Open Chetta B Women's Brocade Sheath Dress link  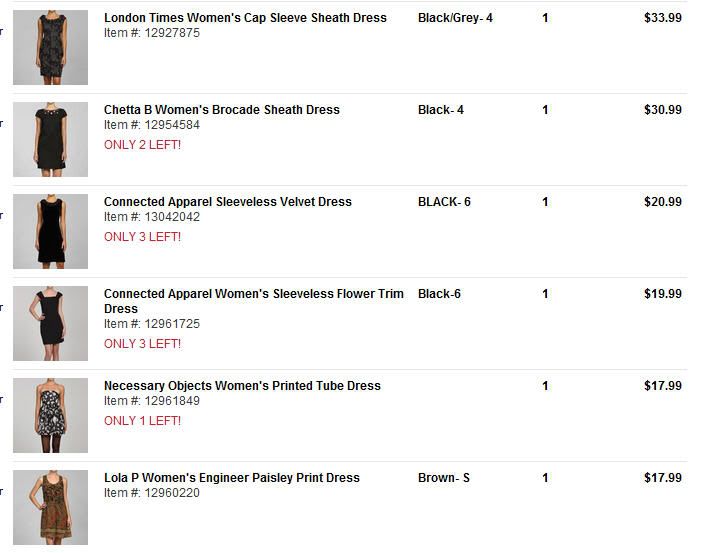click(222, 110)
